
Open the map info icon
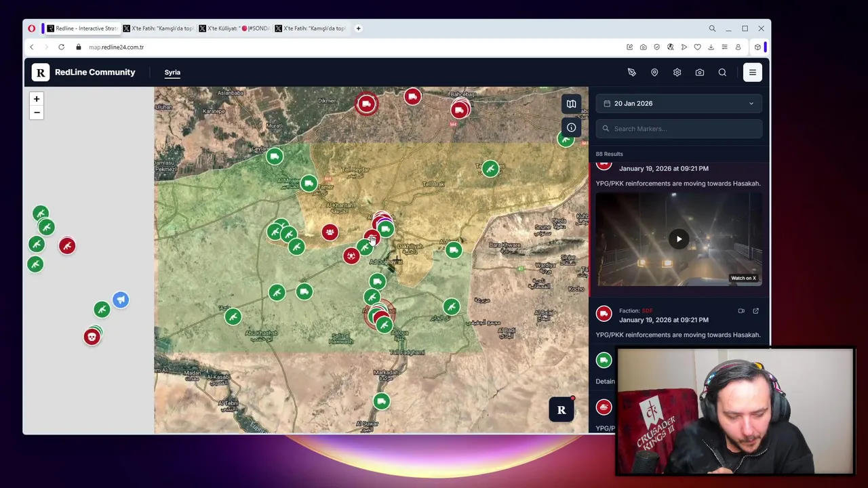coord(571,127)
